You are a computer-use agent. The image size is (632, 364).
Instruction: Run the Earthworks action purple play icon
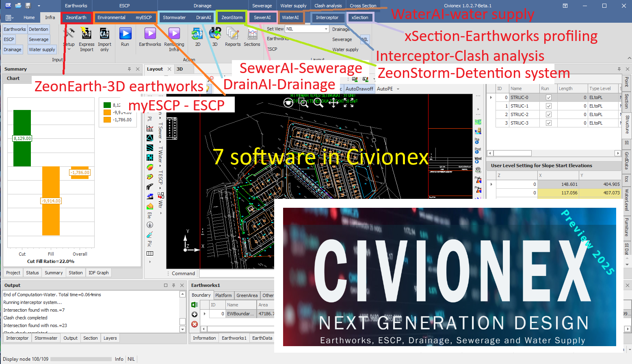pyautogui.click(x=150, y=33)
